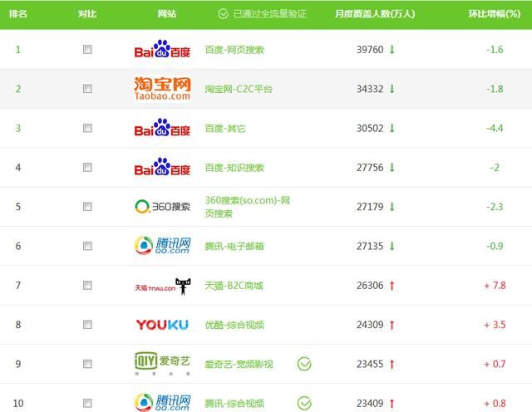Click the Baidu logo in rank 1 row
The height and width of the screenshot is (412, 532).
(x=162, y=50)
